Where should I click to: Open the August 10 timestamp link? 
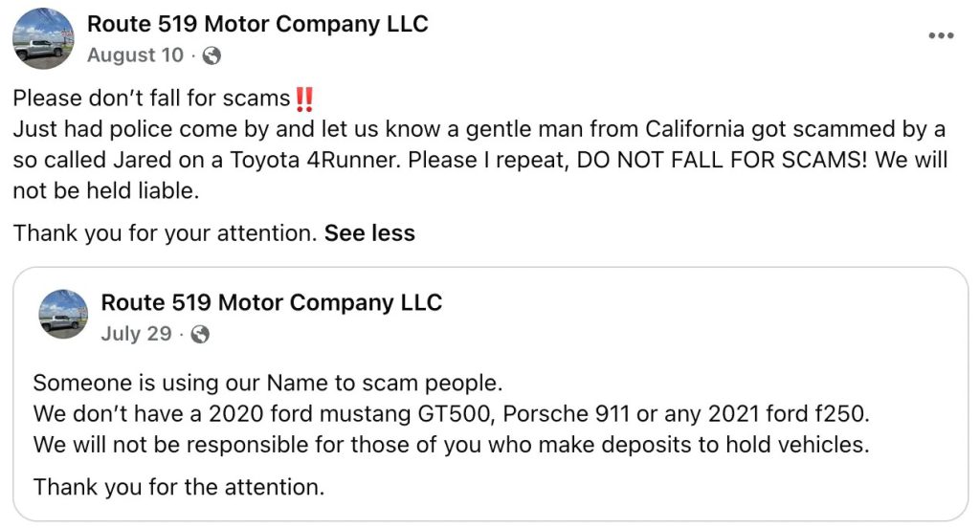click(135, 55)
